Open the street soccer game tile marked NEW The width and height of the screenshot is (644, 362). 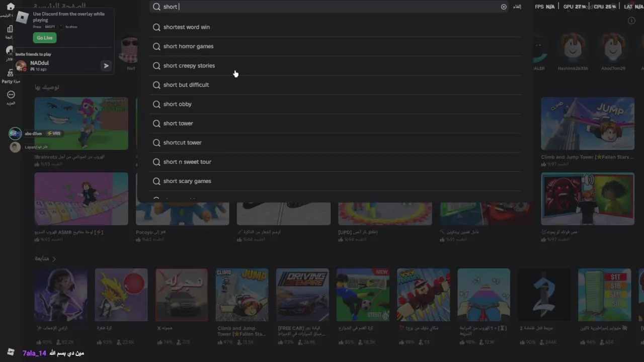pos(363,295)
